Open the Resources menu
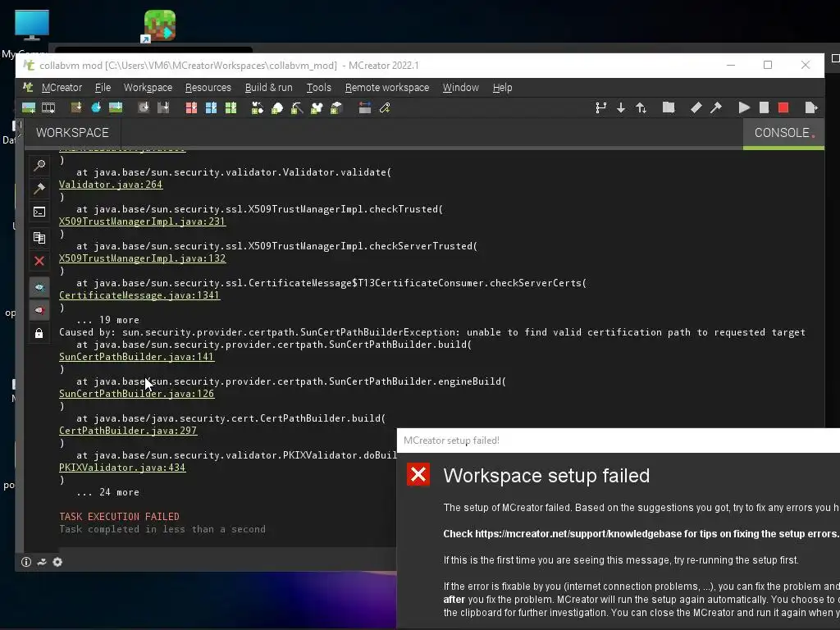Screen dimensions: 840x630 pos(208,87)
